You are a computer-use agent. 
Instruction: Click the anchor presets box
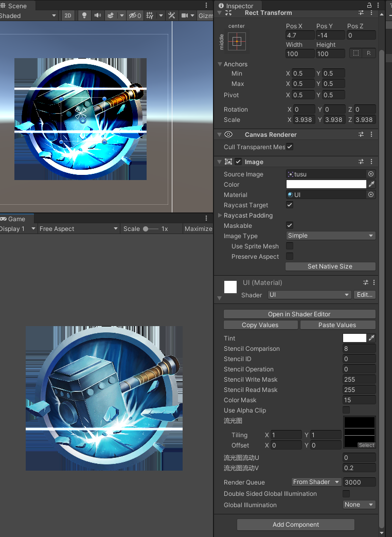(x=237, y=42)
